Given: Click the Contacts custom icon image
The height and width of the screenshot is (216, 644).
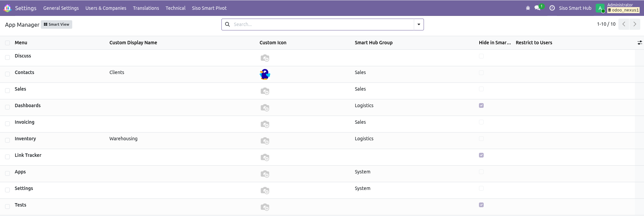Looking at the screenshot, I should pyautogui.click(x=265, y=74).
